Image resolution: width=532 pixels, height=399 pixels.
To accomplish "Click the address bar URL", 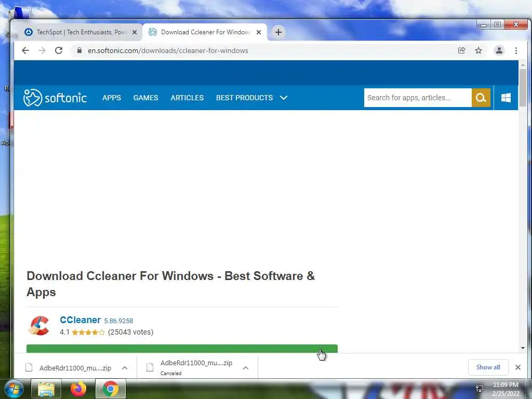I will 168,50.
